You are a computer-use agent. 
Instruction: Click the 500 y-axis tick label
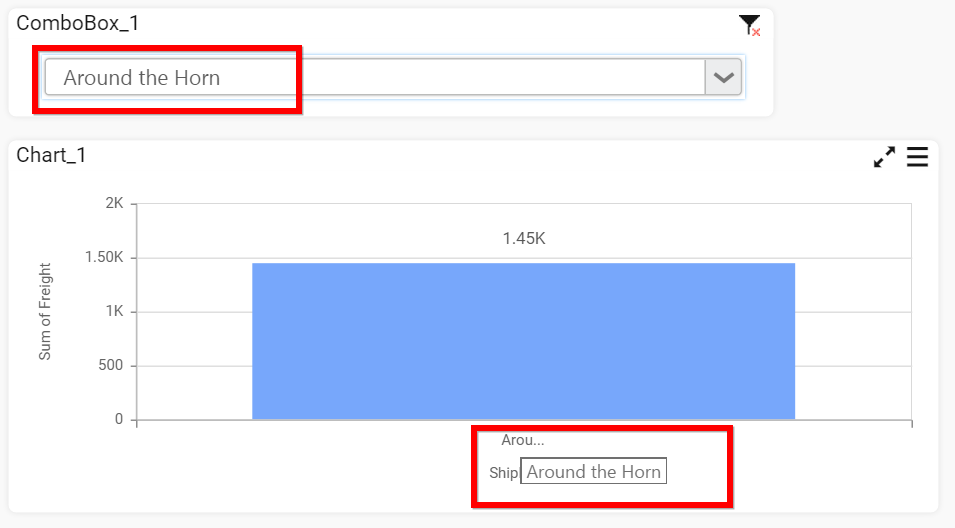109,366
